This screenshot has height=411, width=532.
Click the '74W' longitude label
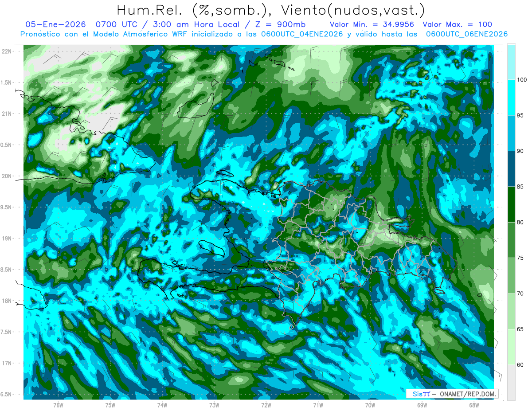162,405
